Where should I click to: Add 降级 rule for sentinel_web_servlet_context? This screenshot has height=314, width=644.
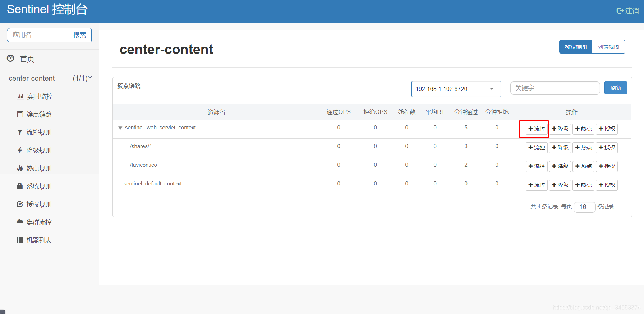pos(560,129)
